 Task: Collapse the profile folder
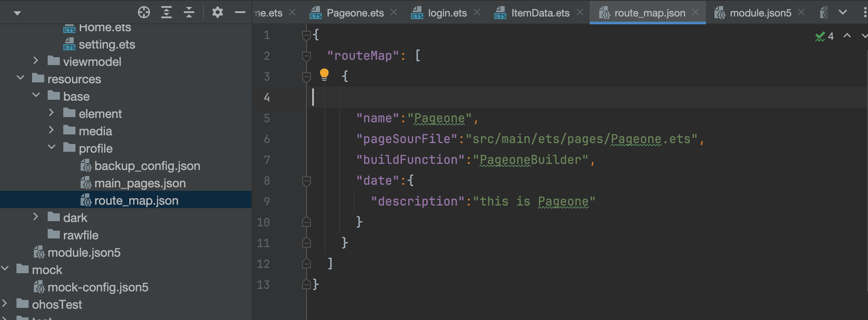coord(52,148)
